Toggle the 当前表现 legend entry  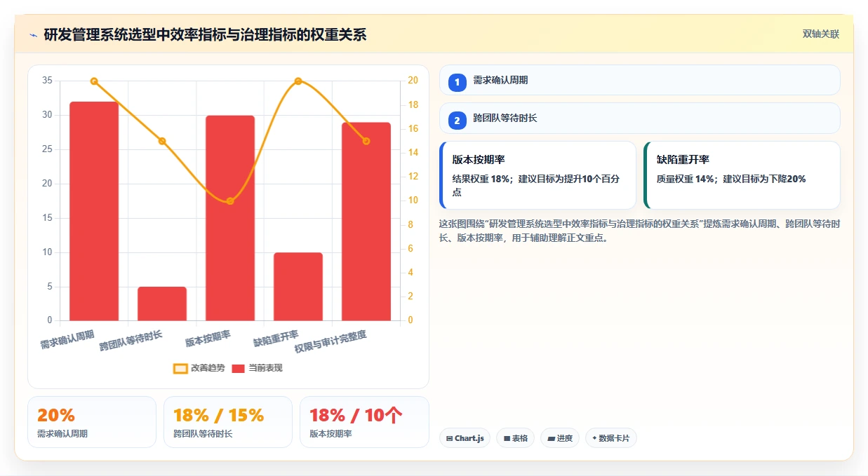click(257, 368)
